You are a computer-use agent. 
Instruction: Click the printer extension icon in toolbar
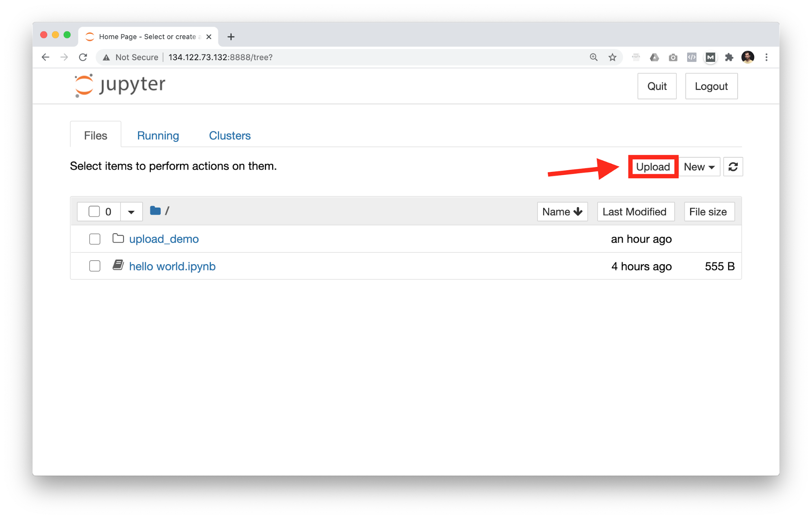click(x=636, y=57)
